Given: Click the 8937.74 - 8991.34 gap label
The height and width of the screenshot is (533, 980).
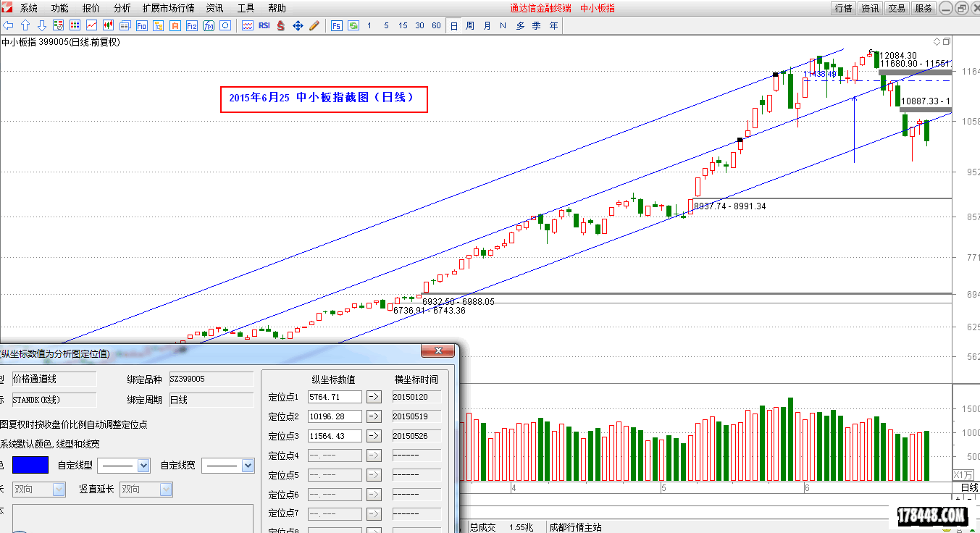Looking at the screenshot, I should [x=730, y=206].
